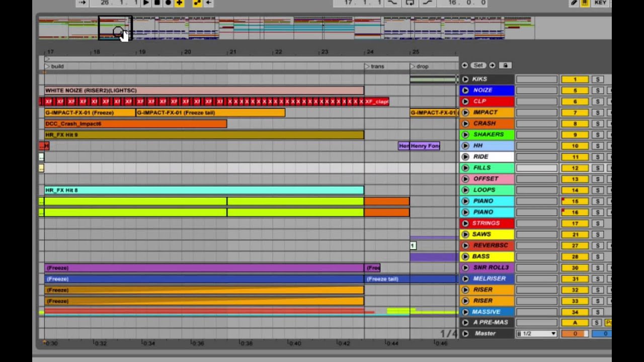Jump to the previous locator arrow
644x362 pixels.
tap(464, 65)
